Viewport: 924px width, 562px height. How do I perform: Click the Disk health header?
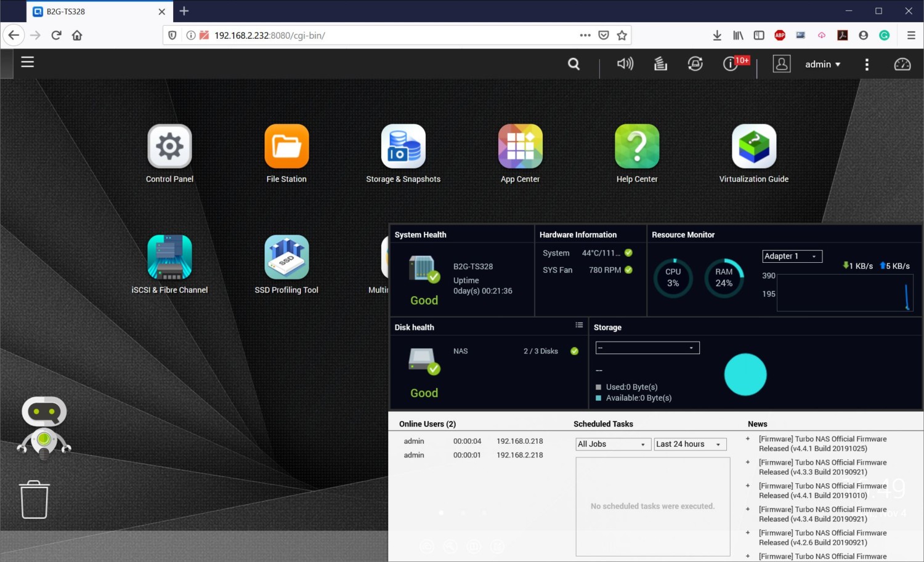point(414,327)
